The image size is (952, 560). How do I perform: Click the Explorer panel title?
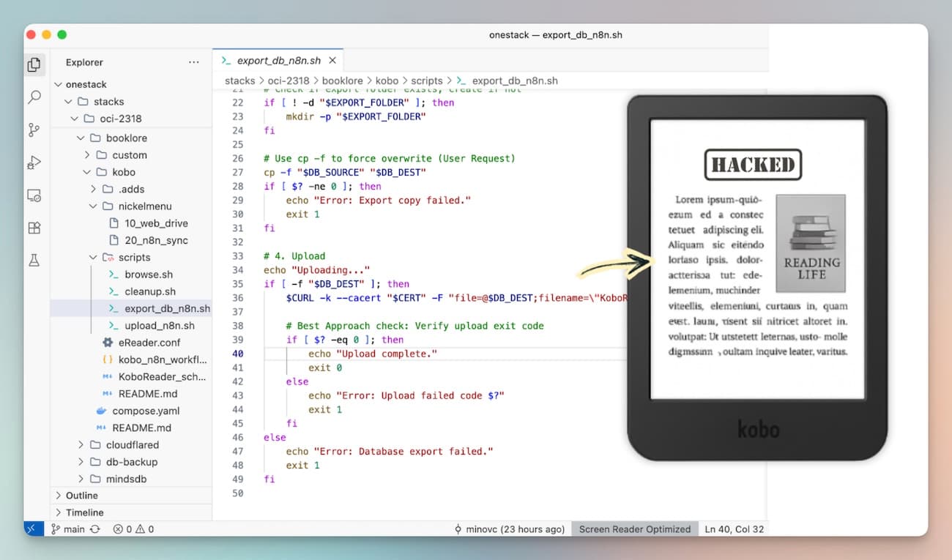(x=84, y=62)
